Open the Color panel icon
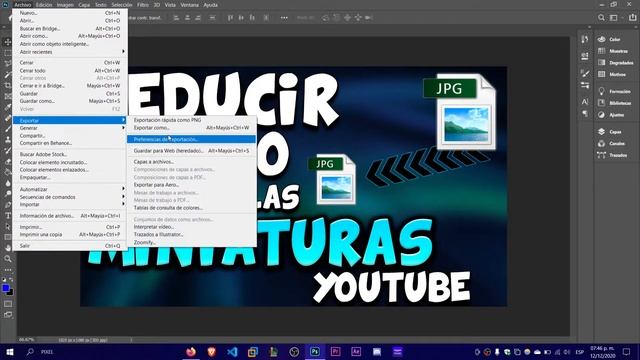Image resolution: width=640 pixels, height=360 pixels. pyautogui.click(x=602, y=39)
